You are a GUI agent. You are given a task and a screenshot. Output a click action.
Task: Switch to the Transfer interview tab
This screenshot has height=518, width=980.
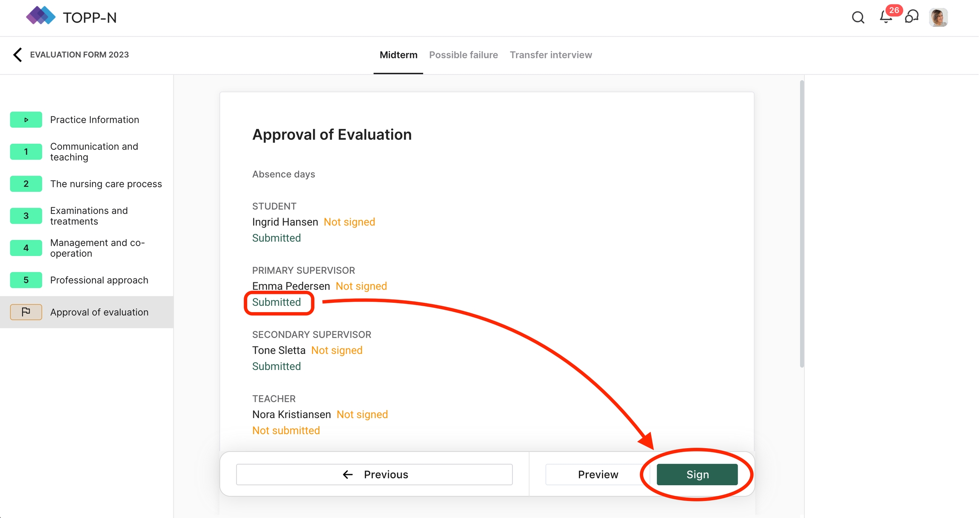point(551,55)
